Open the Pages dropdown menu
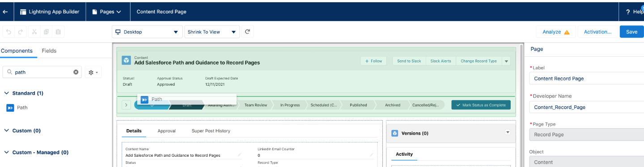The height and width of the screenshot is (167, 644). [106, 12]
